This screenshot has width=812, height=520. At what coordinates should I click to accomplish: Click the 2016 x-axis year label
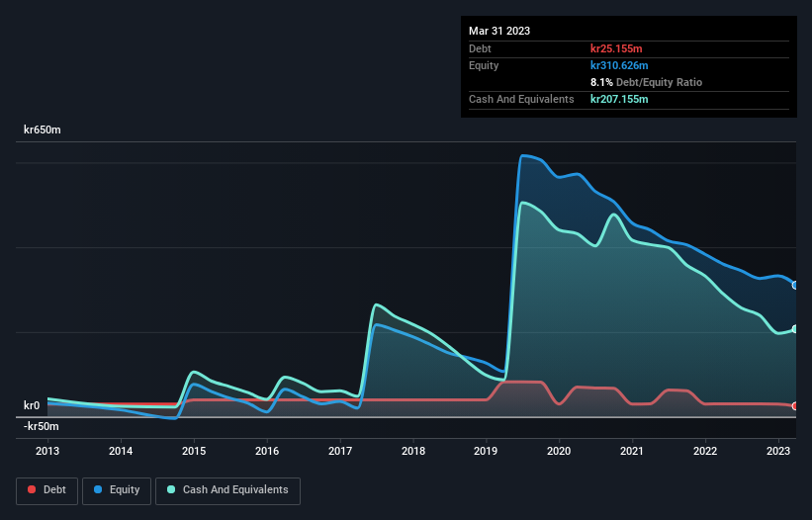tap(267, 451)
